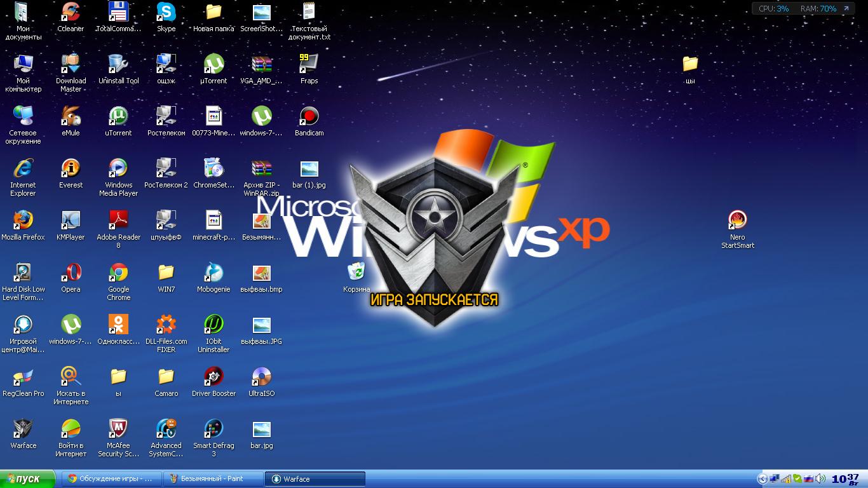This screenshot has height=488, width=868.
Task: Expand the CPU/RAM widget arrow
Action: pyautogui.click(x=846, y=9)
